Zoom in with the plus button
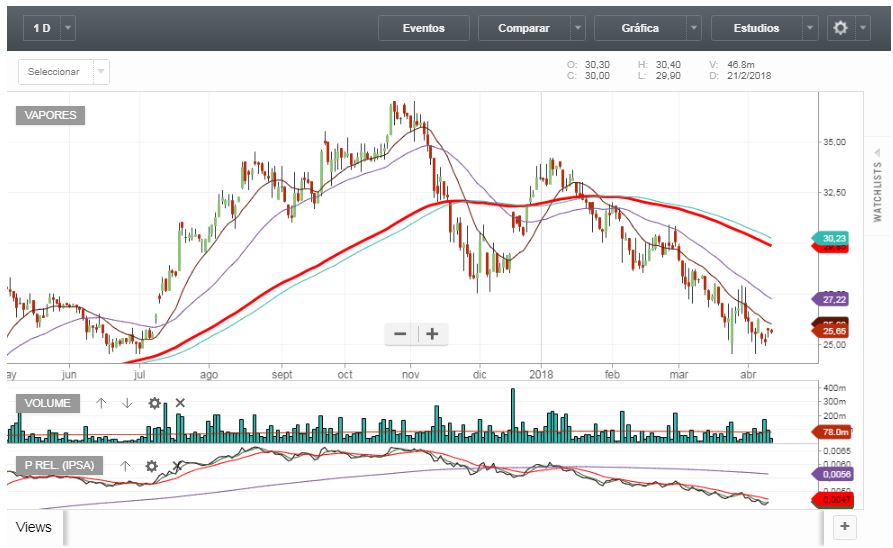Viewport: 893px width, 548px height. (432, 334)
